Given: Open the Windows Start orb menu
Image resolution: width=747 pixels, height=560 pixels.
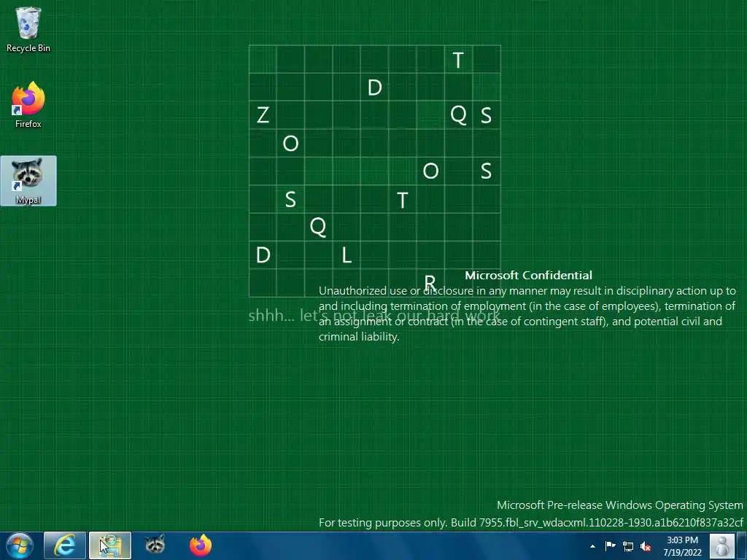Looking at the screenshot, I should coord(20,545).
